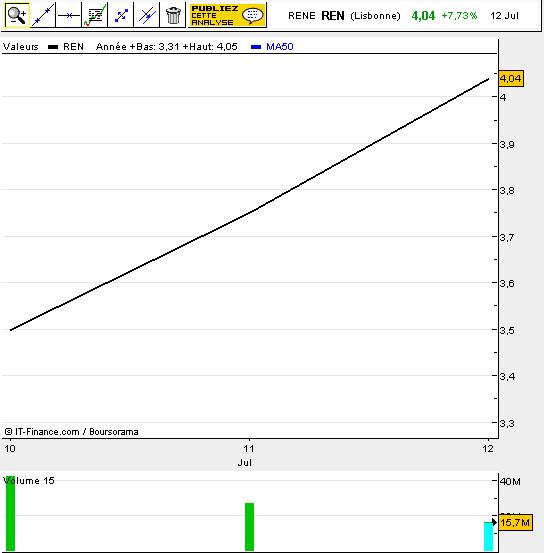The width and height of the screenshot is (544, 553).
Task: Click the 3,3 price axis label
Action: pyautogui.click(x=507, y=423)
